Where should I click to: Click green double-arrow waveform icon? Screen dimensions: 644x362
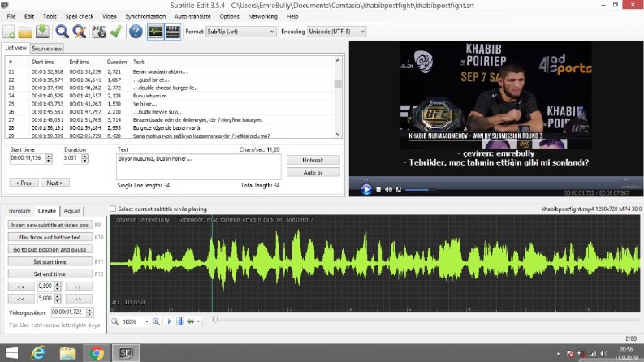(x=191, y=321)
